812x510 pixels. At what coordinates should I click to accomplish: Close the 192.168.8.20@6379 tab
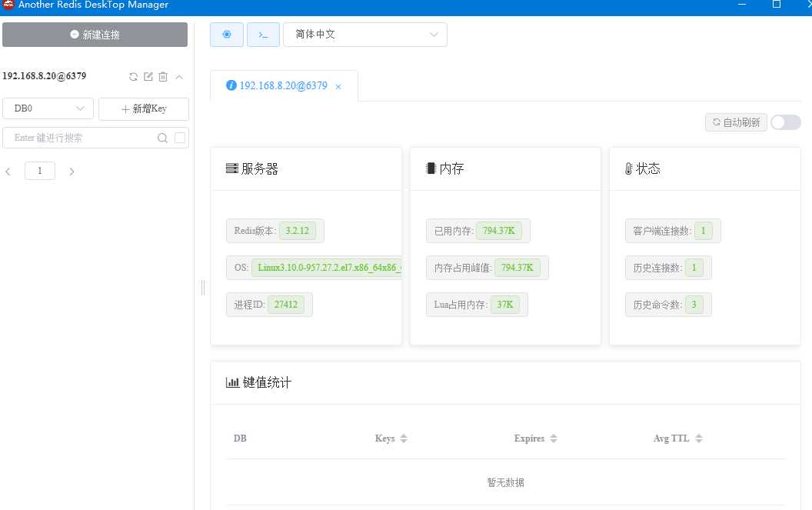(338, 87)
